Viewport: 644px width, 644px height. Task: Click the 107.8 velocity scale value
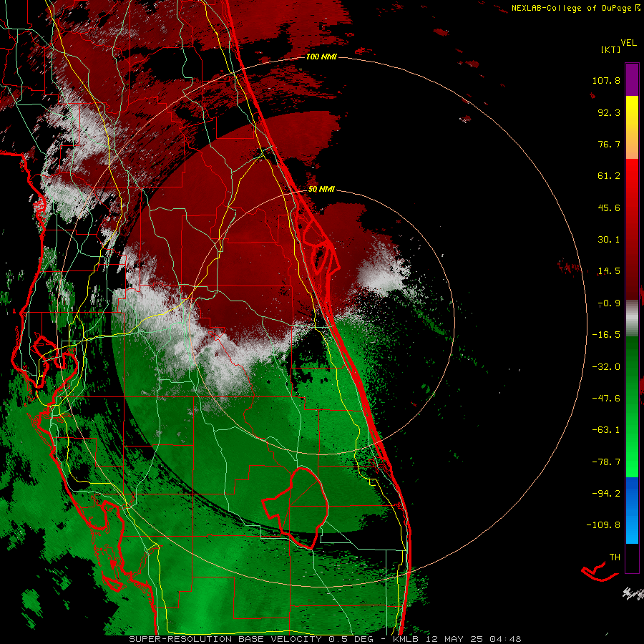click(x=606, y=80)
